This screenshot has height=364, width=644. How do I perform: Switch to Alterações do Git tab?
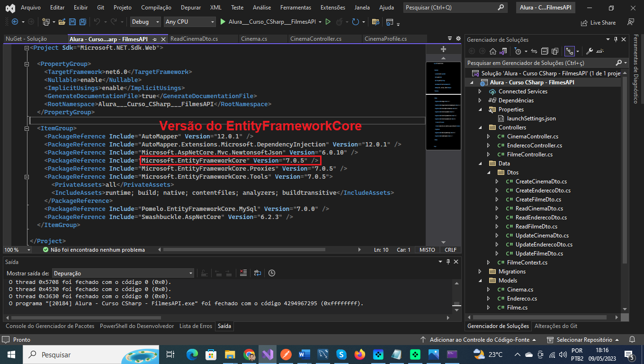coord(556,326)
